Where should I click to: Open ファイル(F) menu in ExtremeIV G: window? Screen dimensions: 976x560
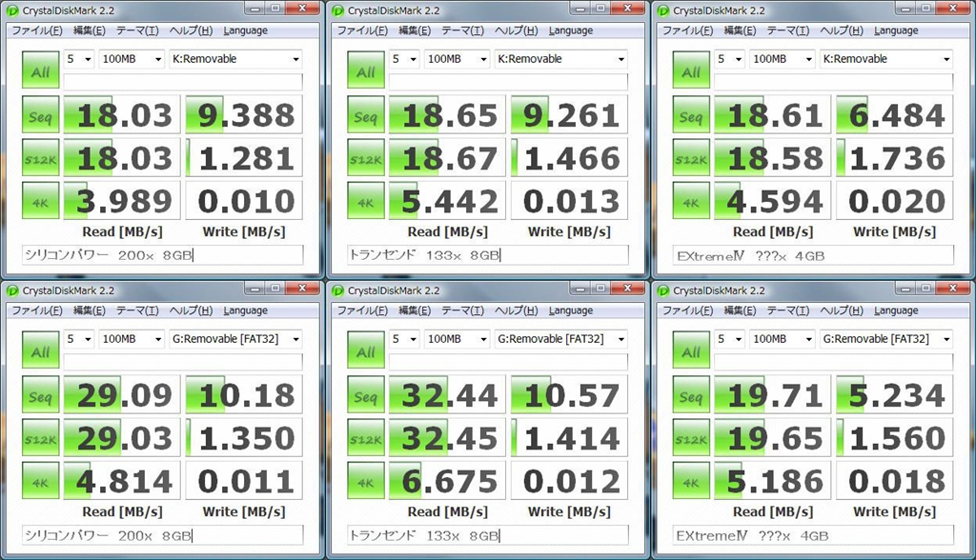point(687,310)
